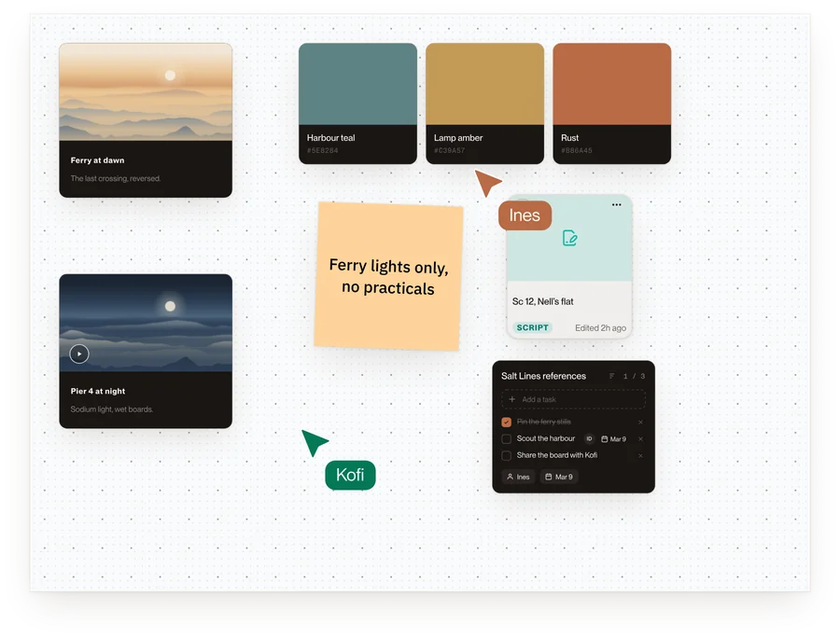Click the SCRIPT tag on Sc 12 card
Screen dimensions: 840x637
[533, 327]
